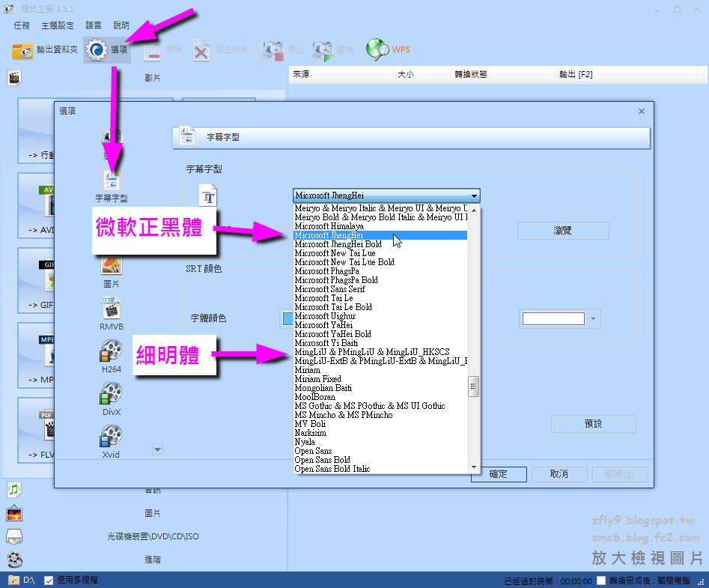The height and width of the screenshot is (588, 709).
Task: Open the 語言 language menu
Action: click(94, 25)
